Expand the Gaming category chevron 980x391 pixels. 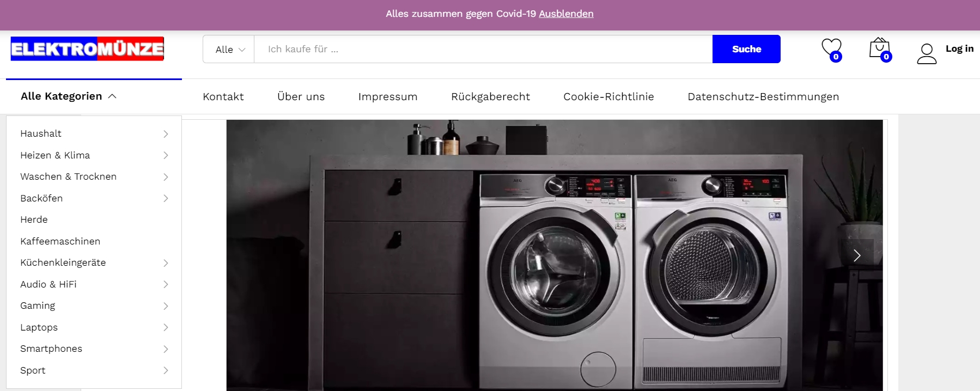[x=166, y=306]
